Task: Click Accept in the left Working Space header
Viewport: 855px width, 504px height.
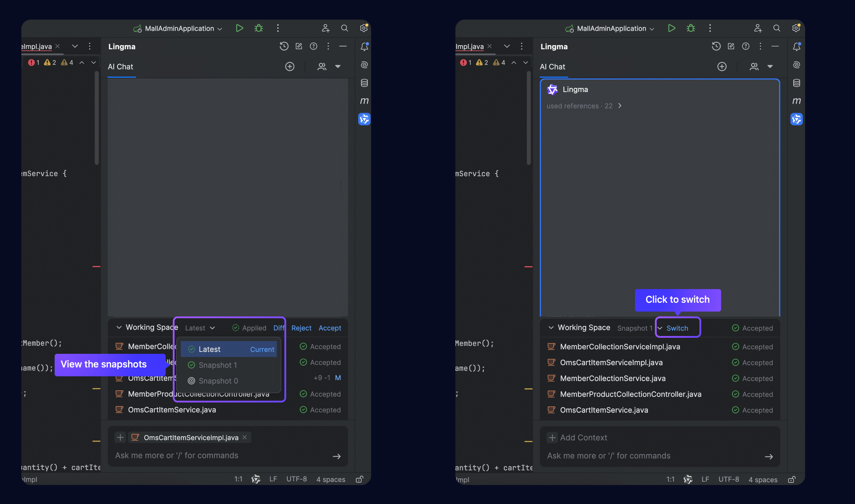Action: 330,328
